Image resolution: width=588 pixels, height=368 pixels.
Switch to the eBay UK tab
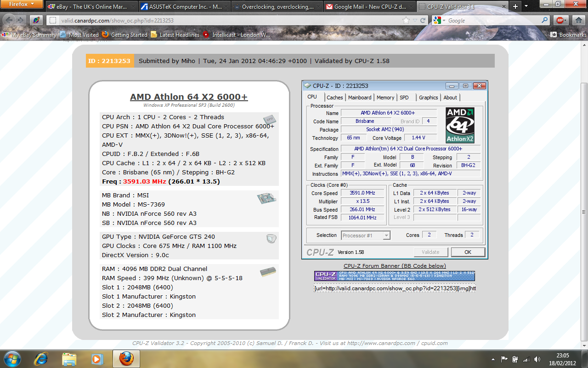click(91, 6)
